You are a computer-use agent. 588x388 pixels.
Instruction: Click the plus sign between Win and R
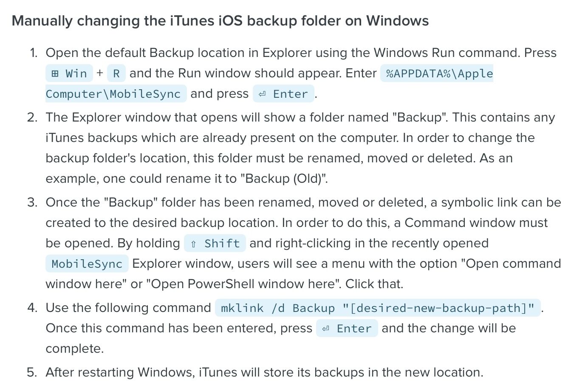tap(100, 73)
